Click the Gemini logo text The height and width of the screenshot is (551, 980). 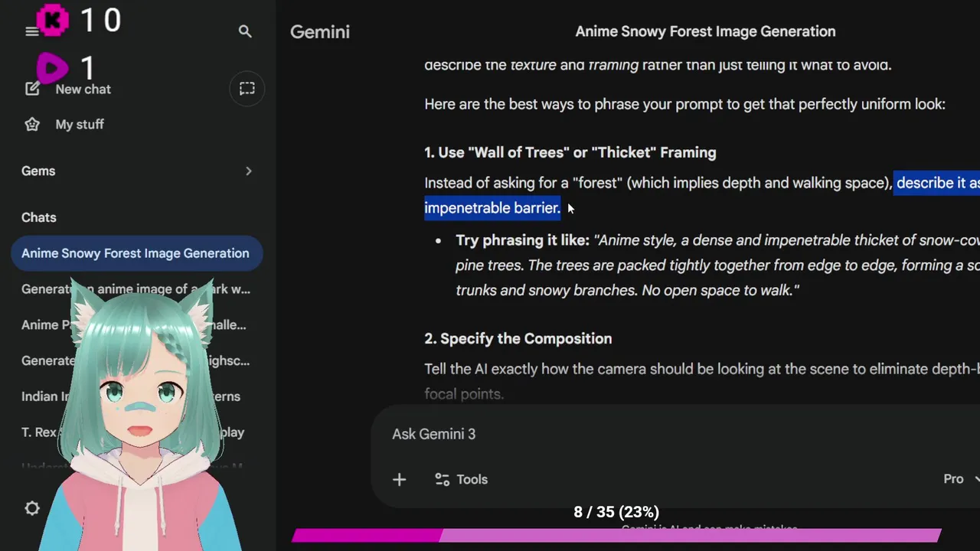click(x=320, y=32)
